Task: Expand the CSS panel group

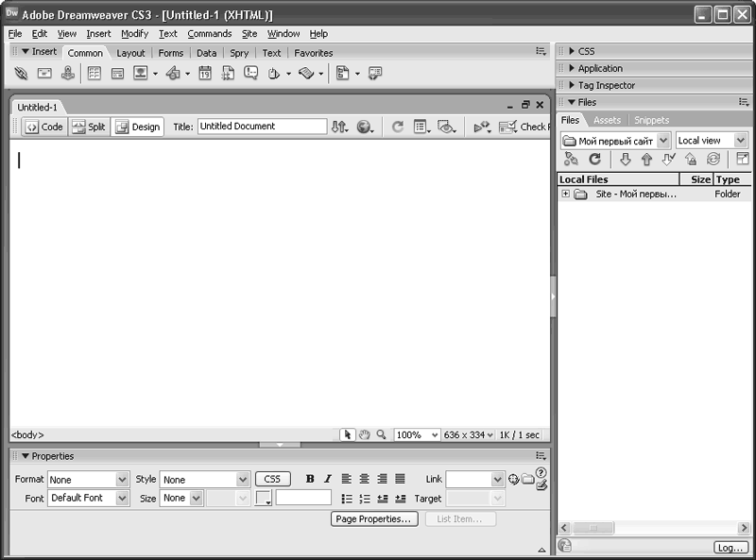Action: pyautogui.click(x=586, y=51)
